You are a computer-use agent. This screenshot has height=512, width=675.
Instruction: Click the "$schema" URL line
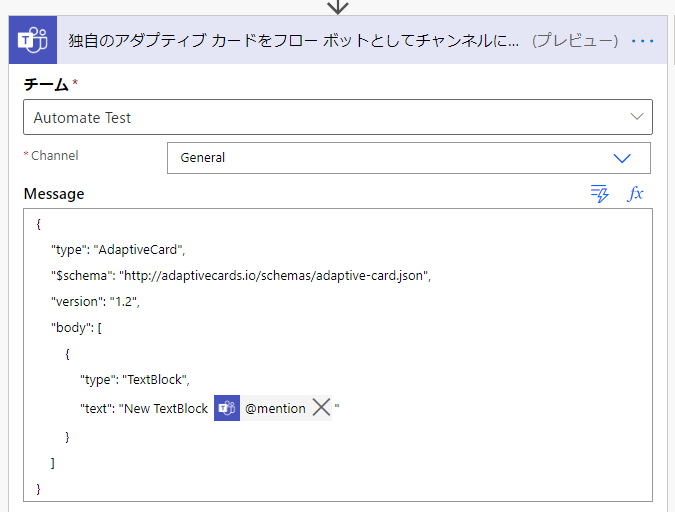point(241,276)
